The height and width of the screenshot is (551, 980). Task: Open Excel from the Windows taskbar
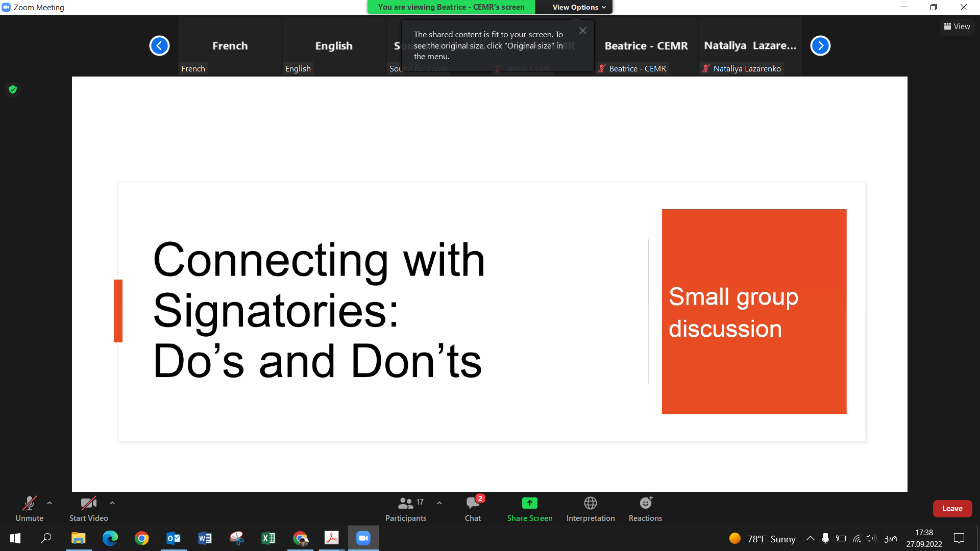(268, 538)
